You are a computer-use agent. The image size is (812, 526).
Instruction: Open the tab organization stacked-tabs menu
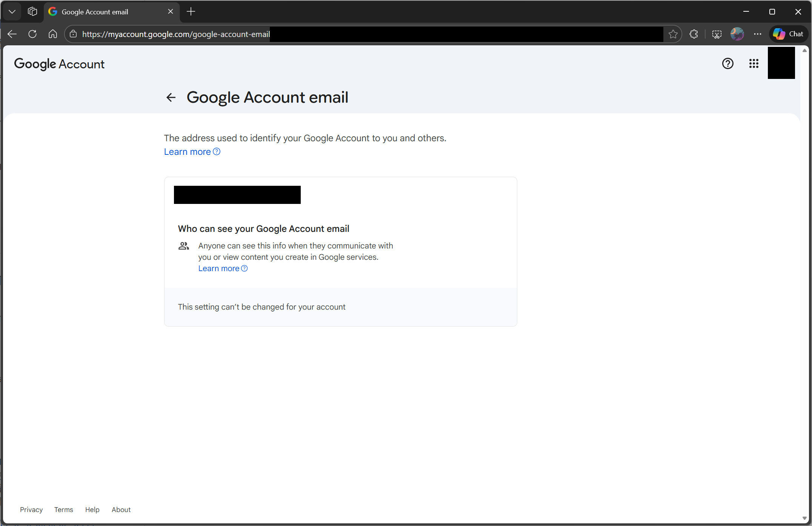[32, 11]
